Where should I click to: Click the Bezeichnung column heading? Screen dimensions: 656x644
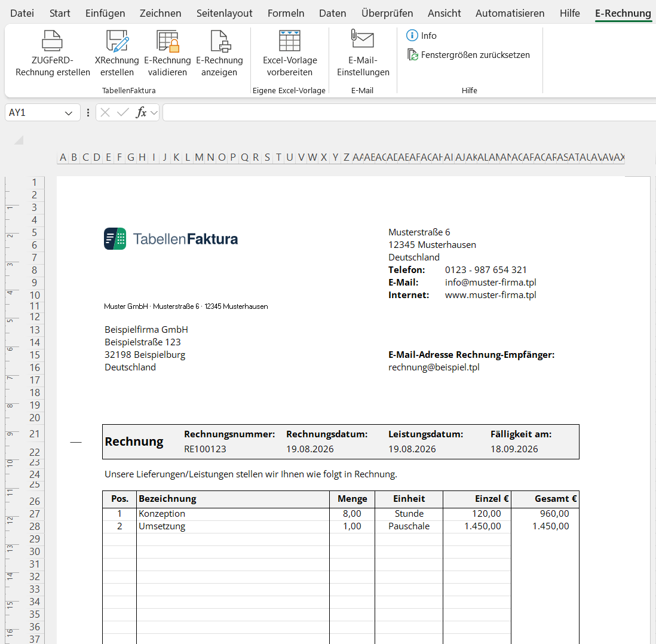point(233,499)
